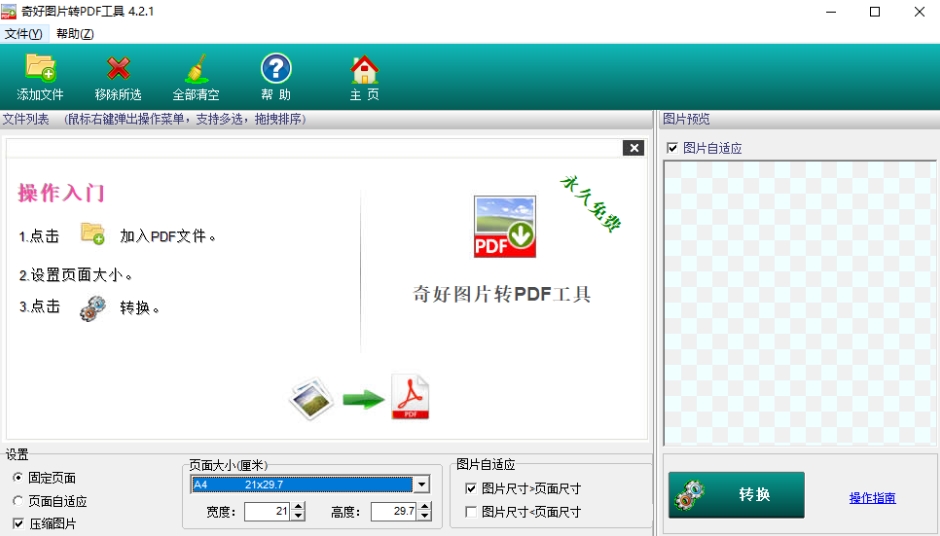Close the 操作入门 guide panel with X
Image resolution: width=940 pixels, height=536 pixels.
(x=633, y=148)
